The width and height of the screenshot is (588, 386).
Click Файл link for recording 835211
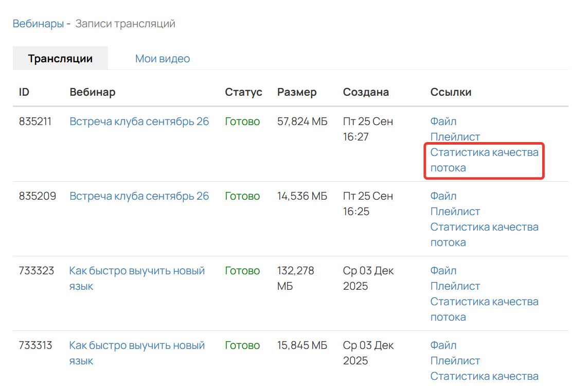[443, 121]
